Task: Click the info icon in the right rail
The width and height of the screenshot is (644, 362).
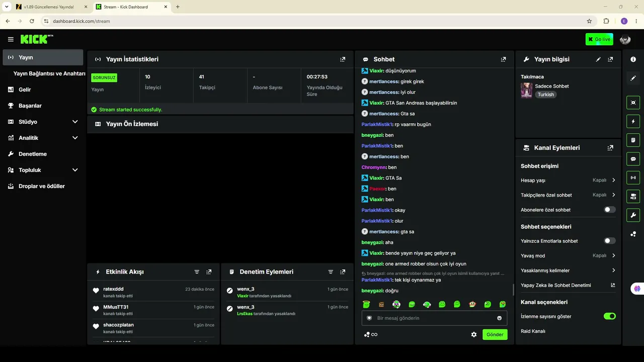Action: (633, 59)
